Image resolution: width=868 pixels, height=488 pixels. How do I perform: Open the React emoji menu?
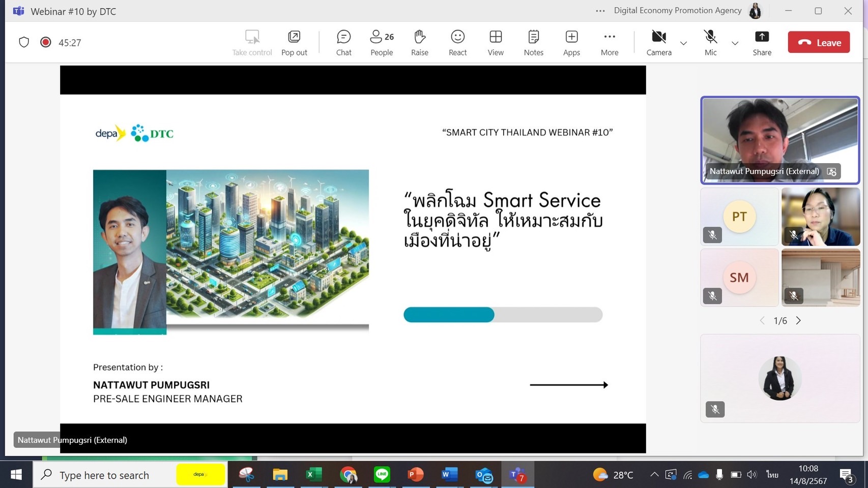[457, 43]
